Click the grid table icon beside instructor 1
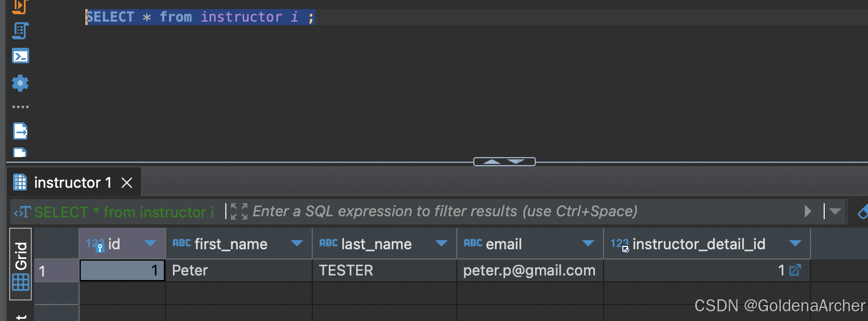The width and height of the screenshot is (868, 321). pyautogui.click(x=20, y=183)
